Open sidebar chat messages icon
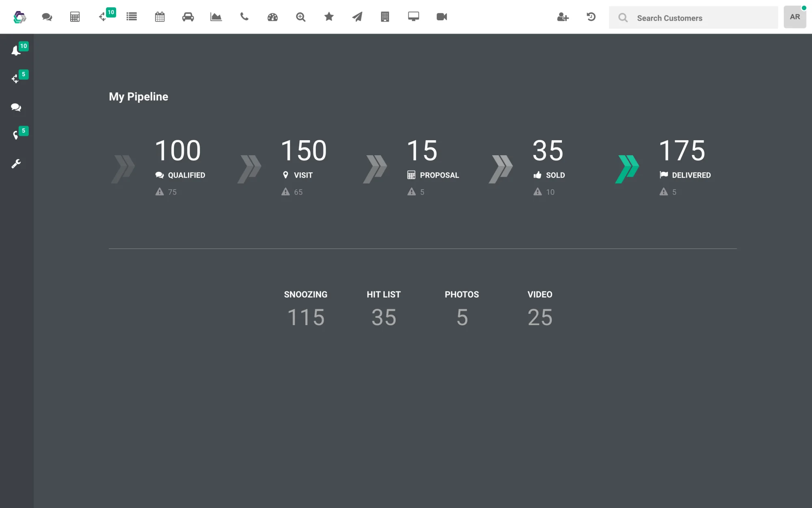This screenshot has width=812, height=508. point(16,107)
